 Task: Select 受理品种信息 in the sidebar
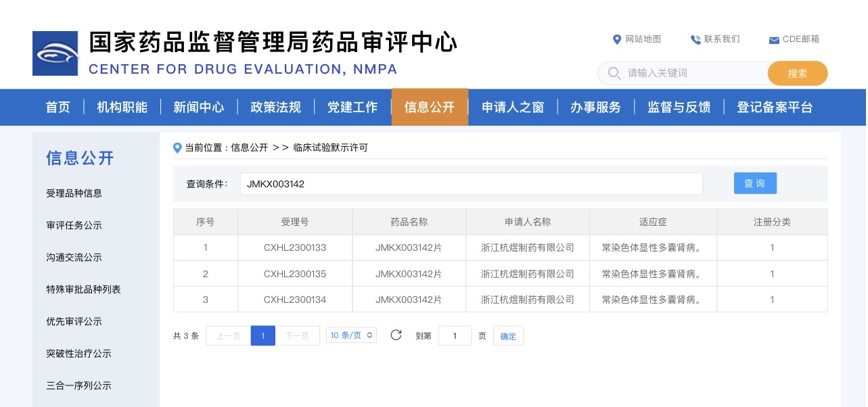coord(74,193)
